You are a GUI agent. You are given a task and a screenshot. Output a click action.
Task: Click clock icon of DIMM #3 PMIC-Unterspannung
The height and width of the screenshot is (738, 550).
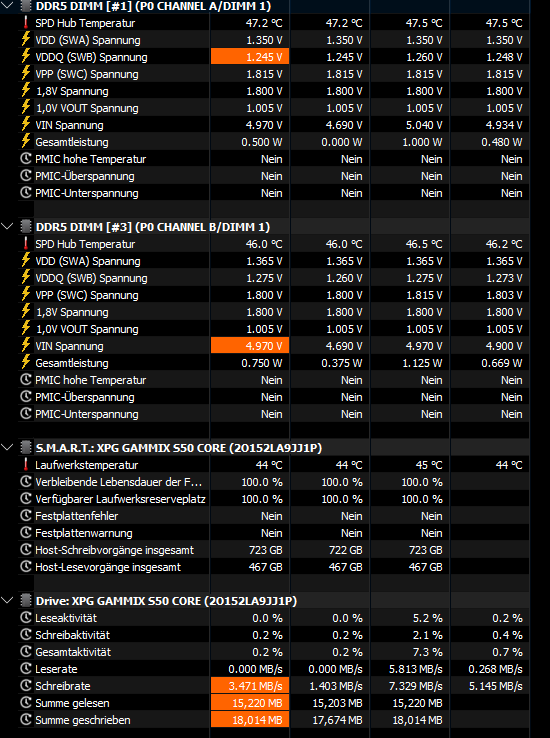26,414
